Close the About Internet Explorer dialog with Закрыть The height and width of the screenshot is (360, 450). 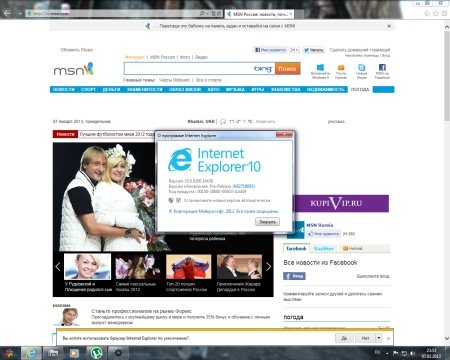coord(267,222)
